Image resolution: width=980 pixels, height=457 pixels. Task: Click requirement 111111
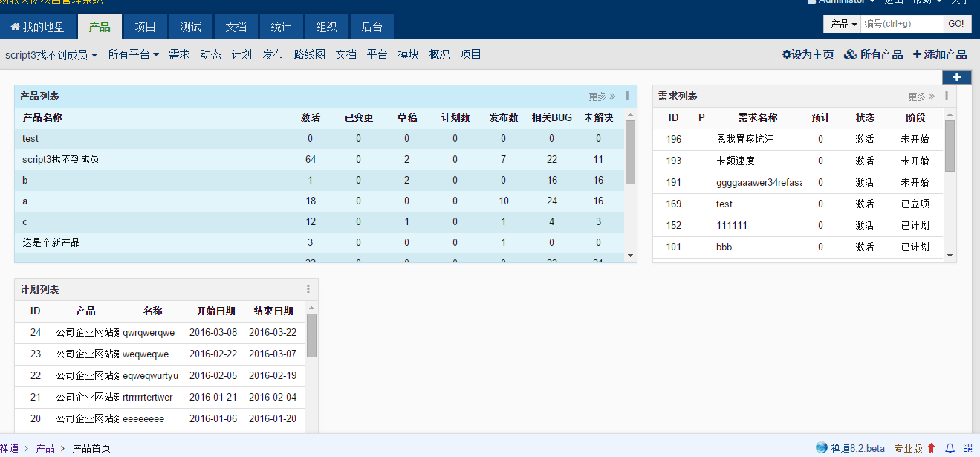(x=732, y=225)
